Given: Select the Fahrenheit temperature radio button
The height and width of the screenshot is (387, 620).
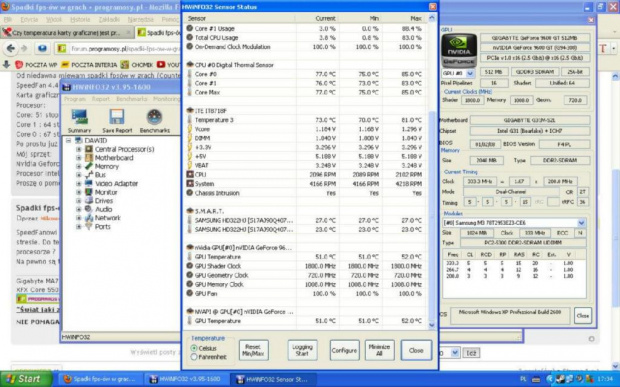Looking at the screenshot, I should pyautogui.click(x=194, y=357).
